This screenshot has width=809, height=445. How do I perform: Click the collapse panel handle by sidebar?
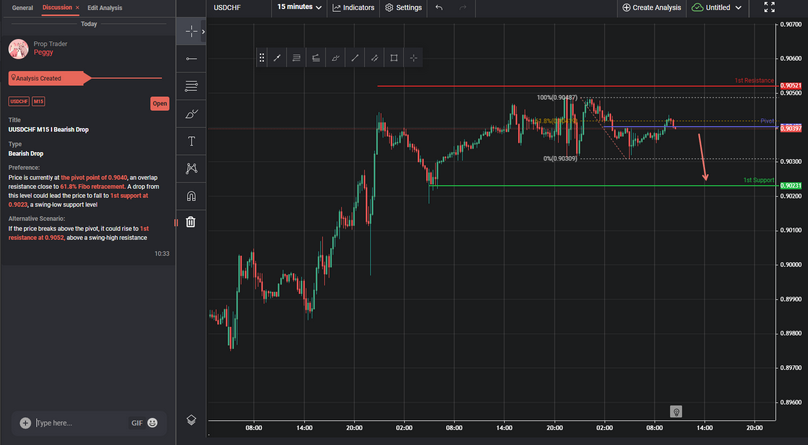tap(175, 222)
